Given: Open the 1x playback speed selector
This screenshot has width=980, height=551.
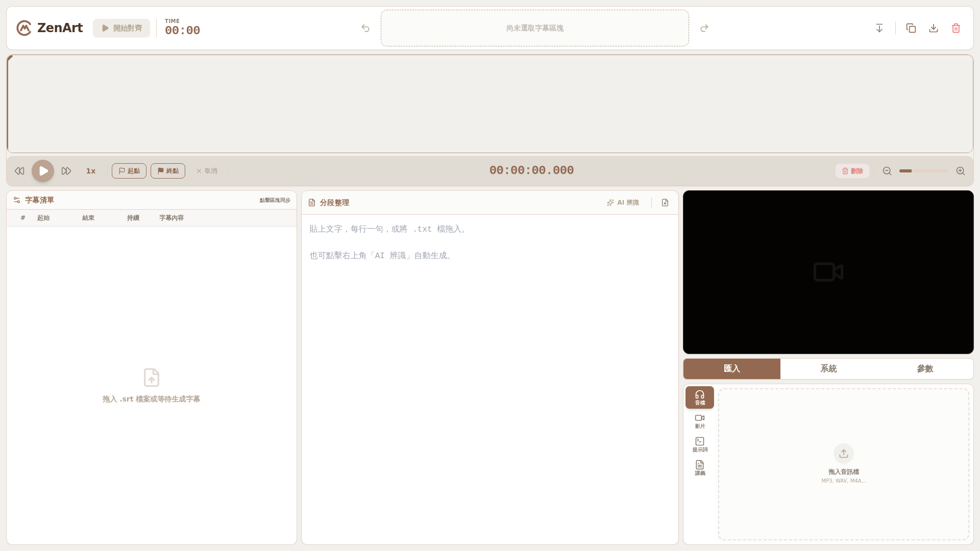Looking at the screenshot, I should [x=91, y=171].
